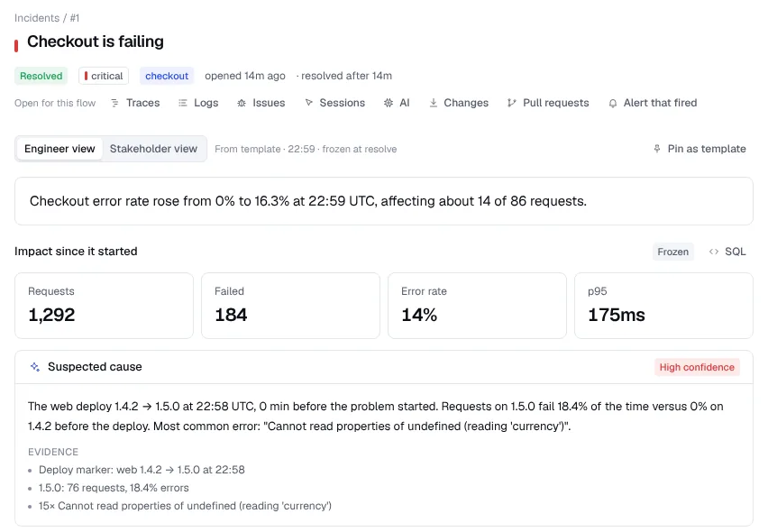
Task: Click the 'Checkout is failing' title
Action: (x=96, y=41)
